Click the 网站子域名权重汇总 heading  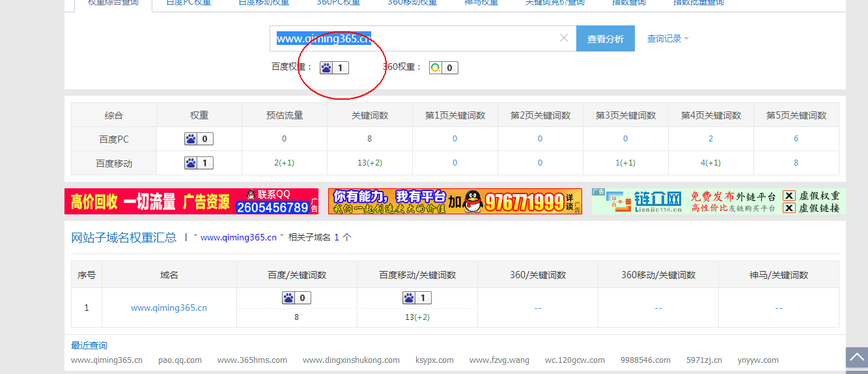(x=124, y=238)
